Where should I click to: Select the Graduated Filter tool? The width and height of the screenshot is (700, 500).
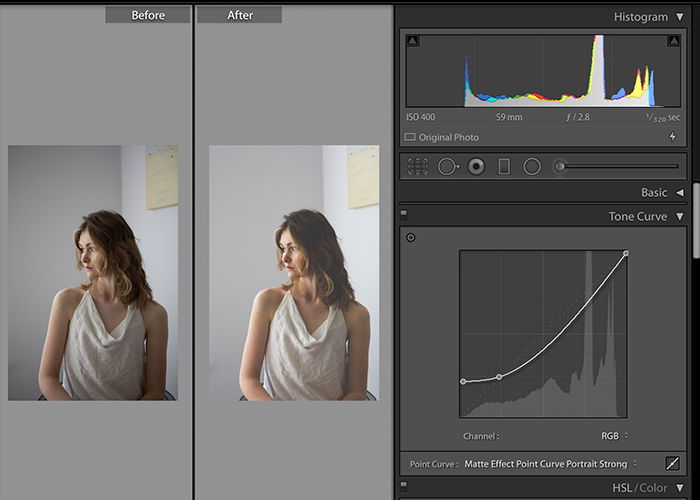tap(504, 167)
